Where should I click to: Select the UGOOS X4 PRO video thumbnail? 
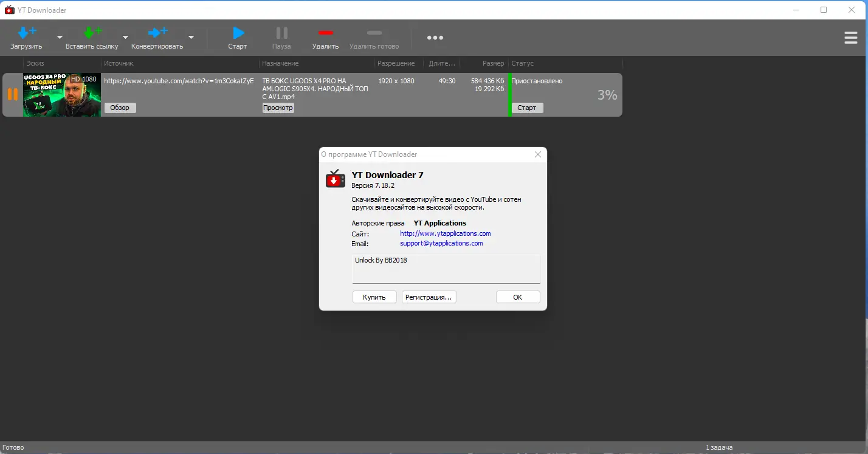(x=62, y=95)
